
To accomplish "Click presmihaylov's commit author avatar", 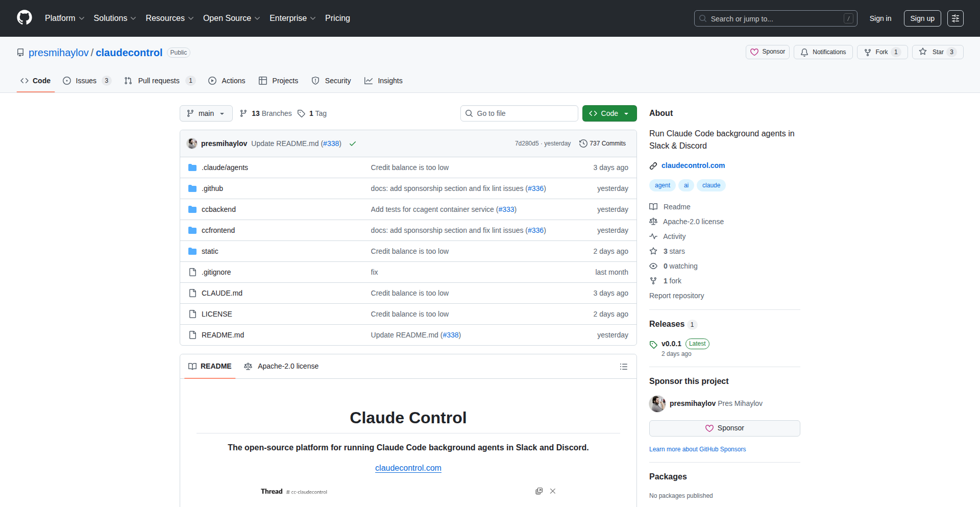I will pyautogui.click(x=192, y=143).
